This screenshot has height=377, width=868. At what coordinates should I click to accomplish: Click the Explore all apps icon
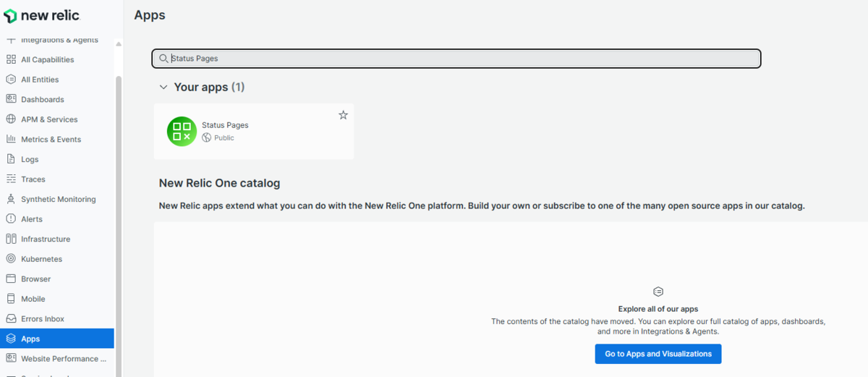658,292
